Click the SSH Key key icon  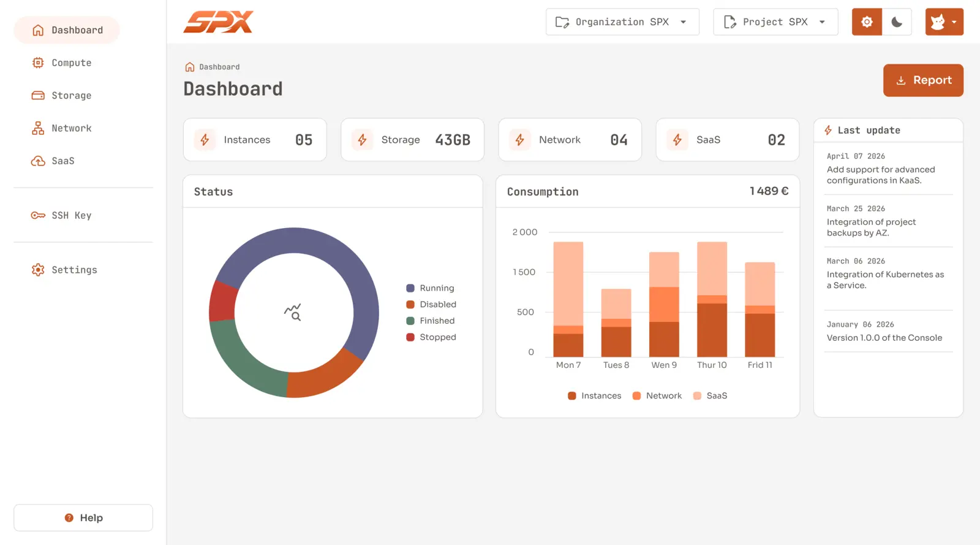(x=38, y=215)
